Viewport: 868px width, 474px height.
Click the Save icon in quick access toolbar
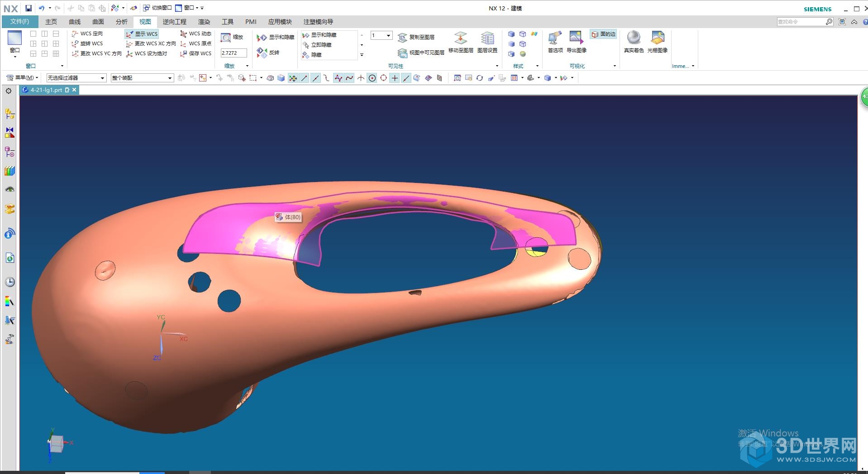pyautogui.click(x=29, y=8)
